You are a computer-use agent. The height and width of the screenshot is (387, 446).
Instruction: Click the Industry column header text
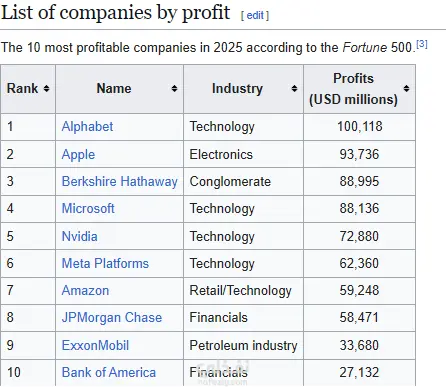point(237,89)
